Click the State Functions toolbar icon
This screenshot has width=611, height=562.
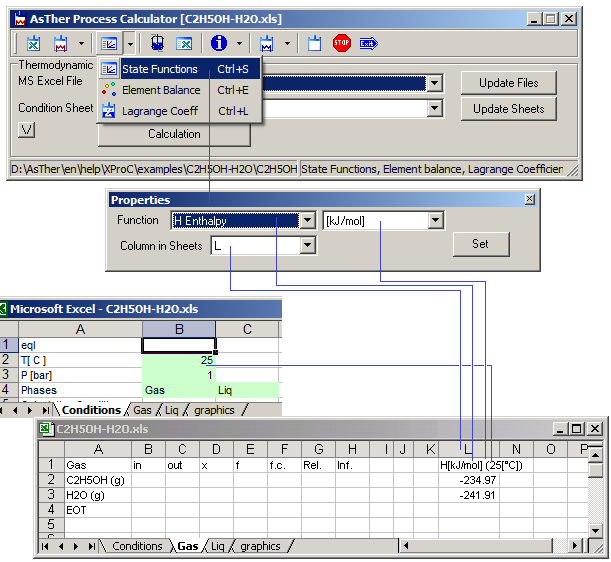pos(110,44)
